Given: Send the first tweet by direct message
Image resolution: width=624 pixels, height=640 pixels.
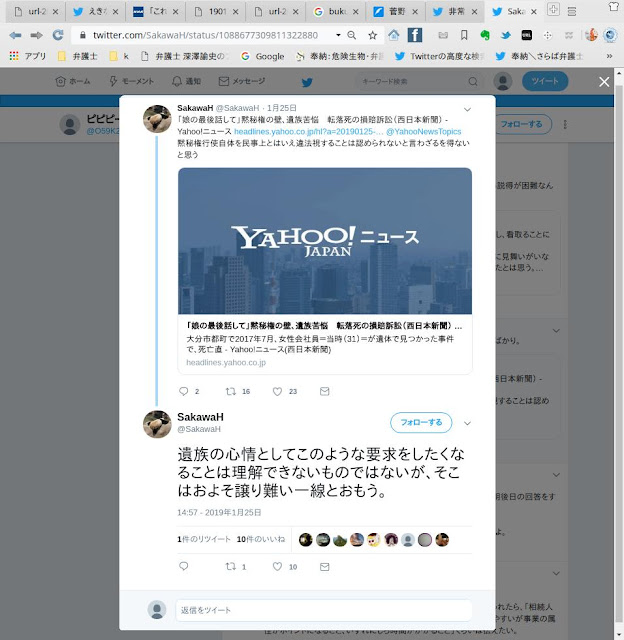Looking at the screenshot, I should pyautogui.click(x=324, y=391).
